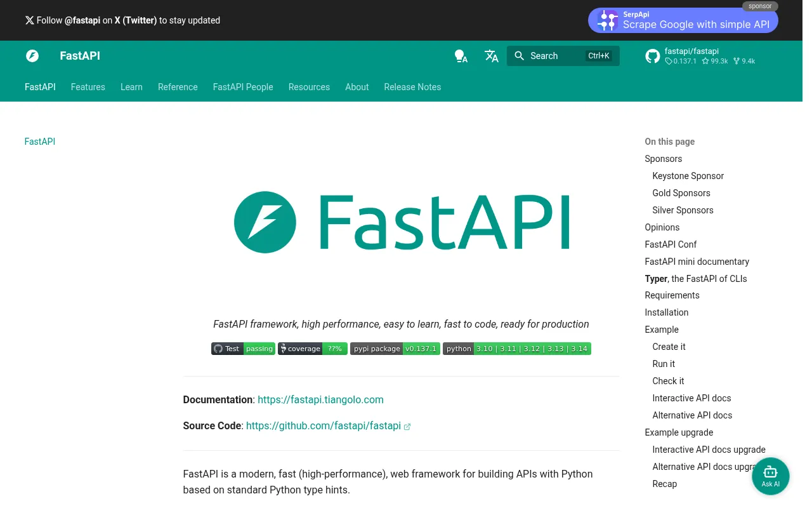
Task: Open the language selector icon
Action: [x=492, y=56]
